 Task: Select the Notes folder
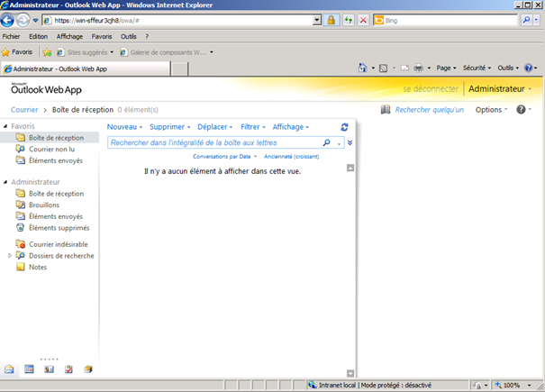38,267
